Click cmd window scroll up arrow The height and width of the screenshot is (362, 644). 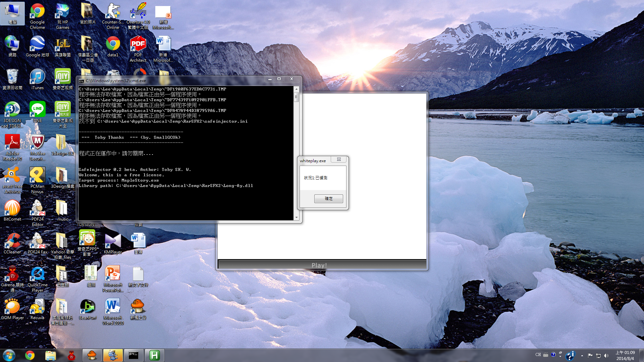(x=296, y=89)
